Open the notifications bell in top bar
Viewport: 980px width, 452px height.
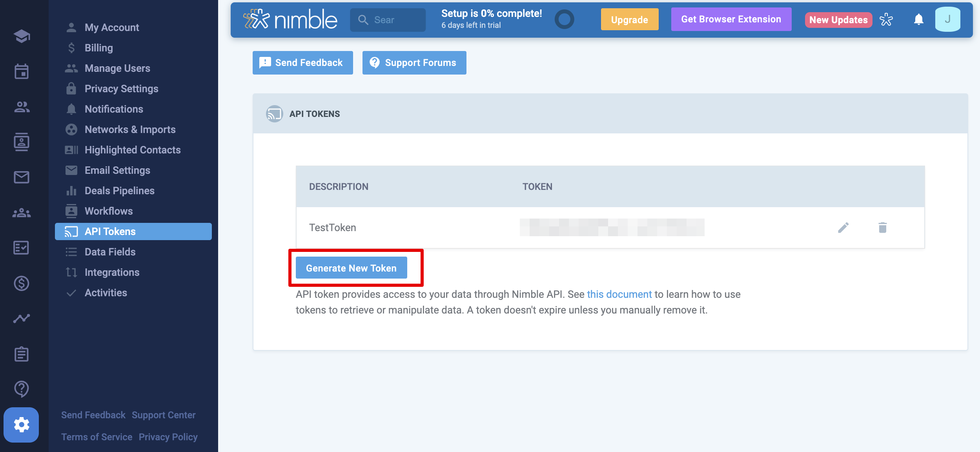[x=918, y=20]
